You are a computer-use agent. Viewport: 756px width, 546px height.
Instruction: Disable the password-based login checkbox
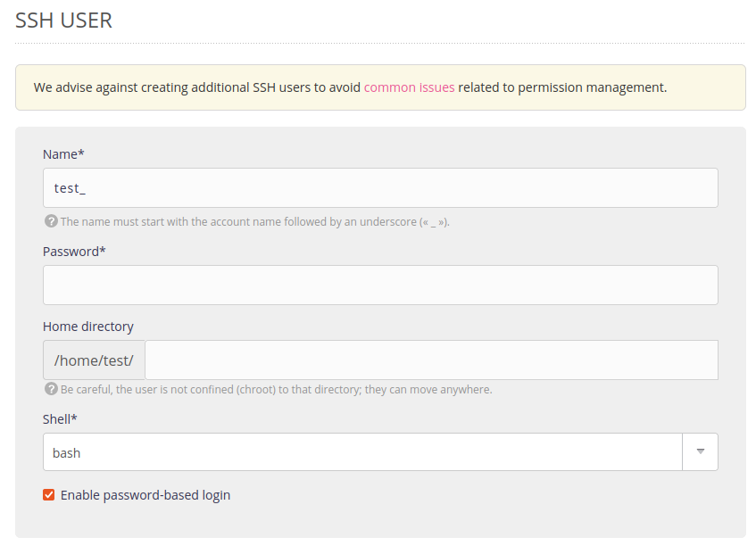click(x=48, y=494)
